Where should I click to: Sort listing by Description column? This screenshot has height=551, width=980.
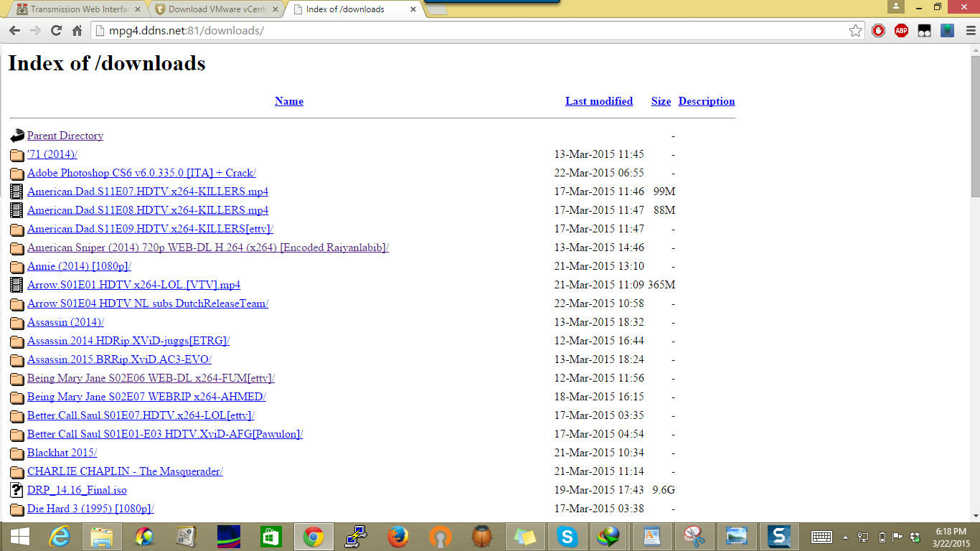707,101
